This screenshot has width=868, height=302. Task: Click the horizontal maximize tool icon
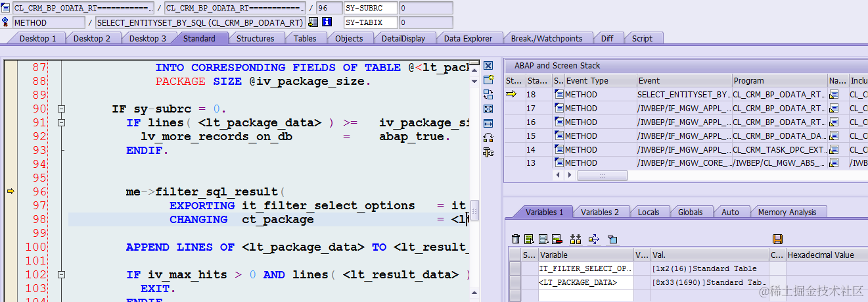pyautogui.click(x=488, y=123)
